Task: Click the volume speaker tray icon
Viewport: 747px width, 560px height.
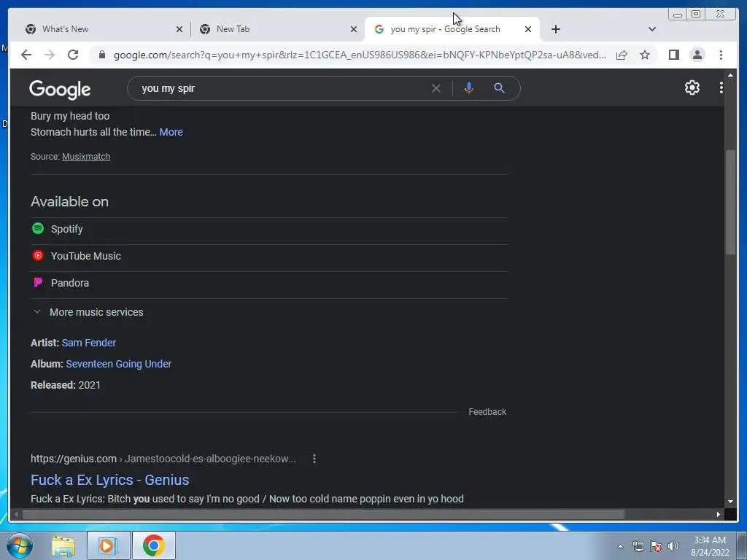Action: click(673, 546)
